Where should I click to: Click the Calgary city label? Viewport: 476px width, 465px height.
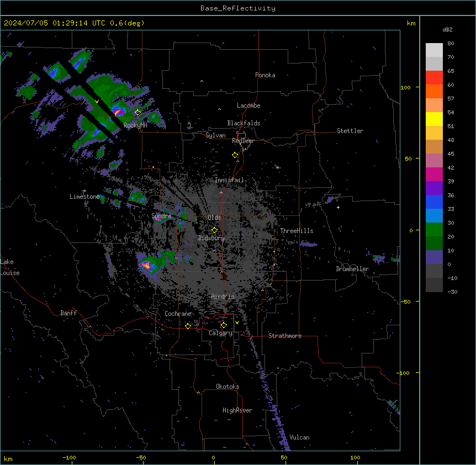pos(220,333)
